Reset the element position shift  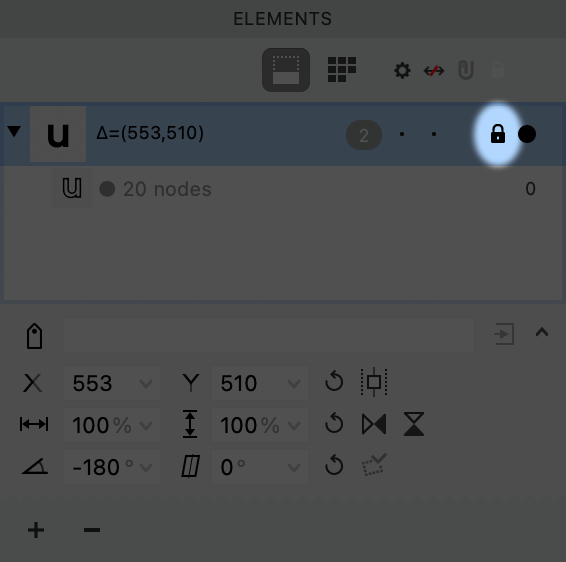point(334,381)
